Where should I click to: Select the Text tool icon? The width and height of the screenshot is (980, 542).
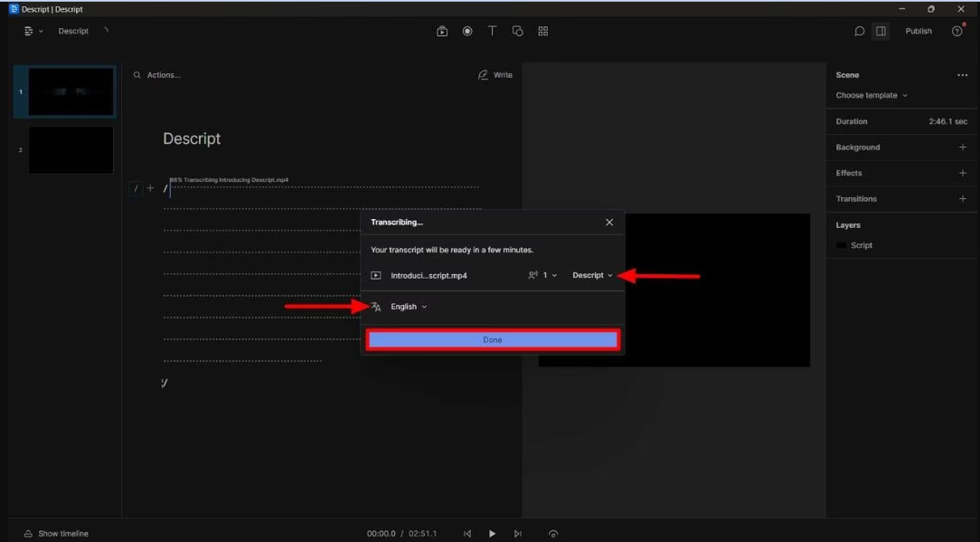[493, 31]
